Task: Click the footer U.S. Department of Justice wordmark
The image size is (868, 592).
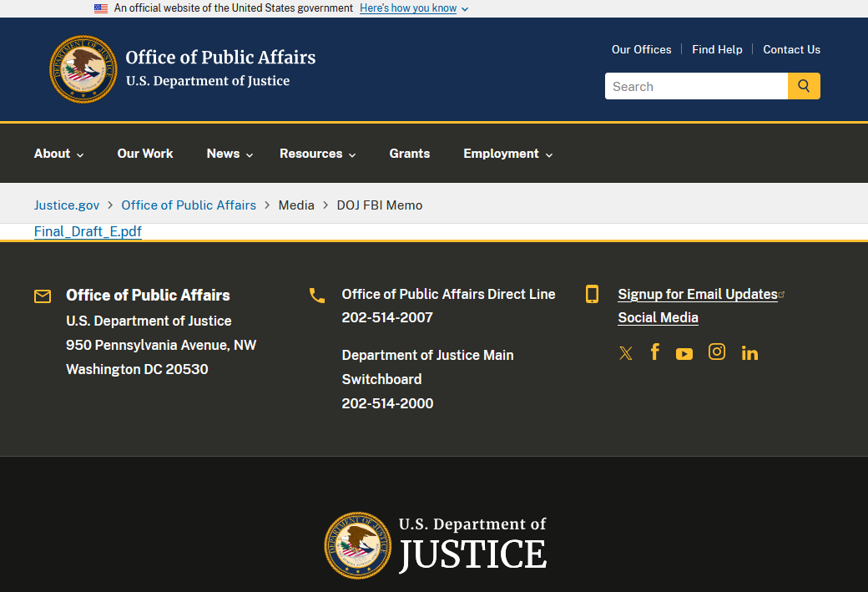Action: pyautogui.click(x=472, y=544)
